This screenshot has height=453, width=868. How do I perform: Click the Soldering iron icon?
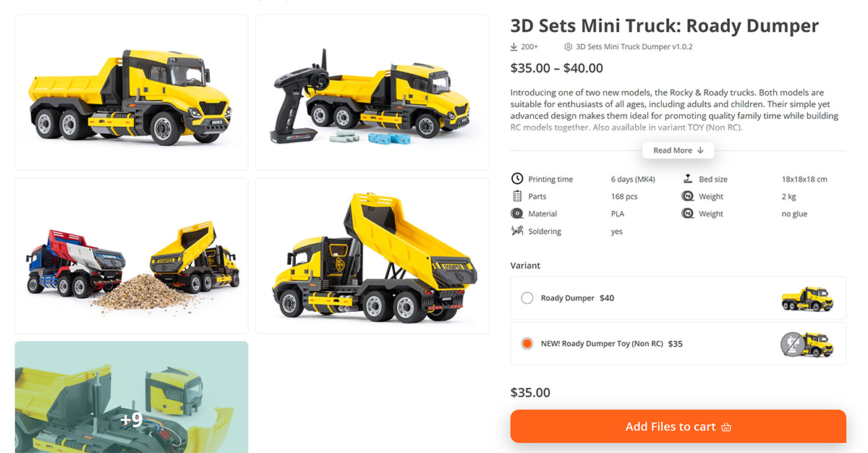517,232
